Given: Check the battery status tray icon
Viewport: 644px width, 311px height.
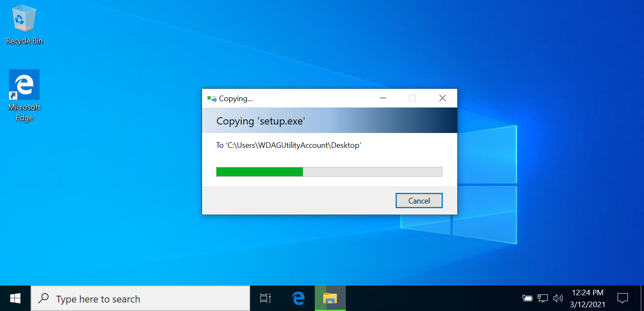Looking at the screenshot, I should tap(527, 299).
